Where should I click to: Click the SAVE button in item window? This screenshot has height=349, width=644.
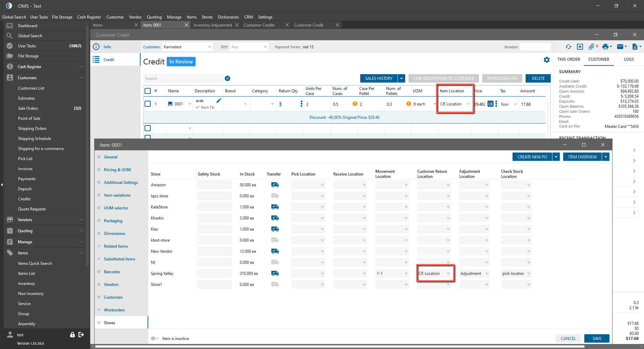pos(596,339)
